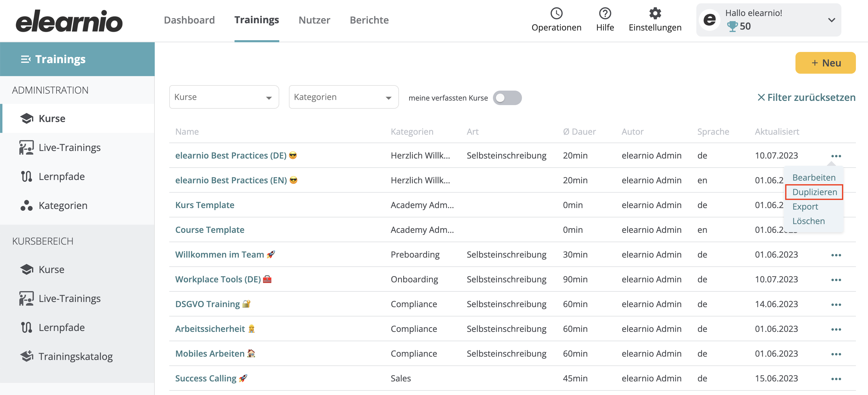Open the Operationen clock icon

point(556,14)
